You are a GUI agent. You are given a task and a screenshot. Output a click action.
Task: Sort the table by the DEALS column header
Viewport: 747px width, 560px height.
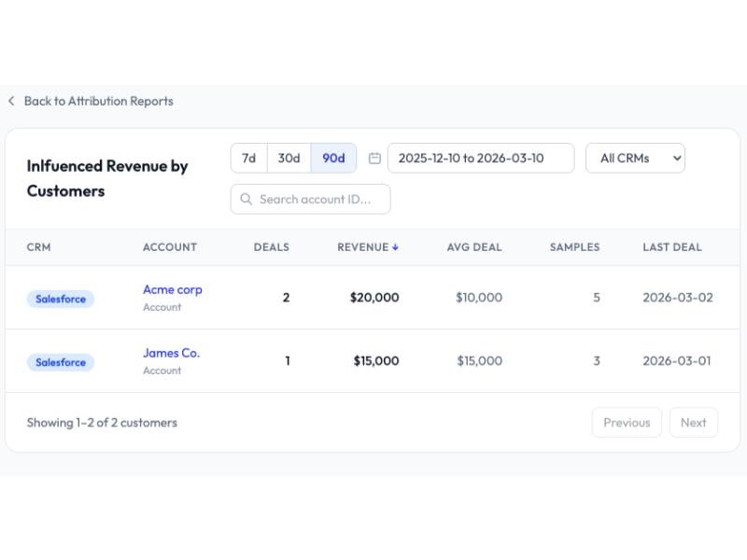(x=271, y=246)
